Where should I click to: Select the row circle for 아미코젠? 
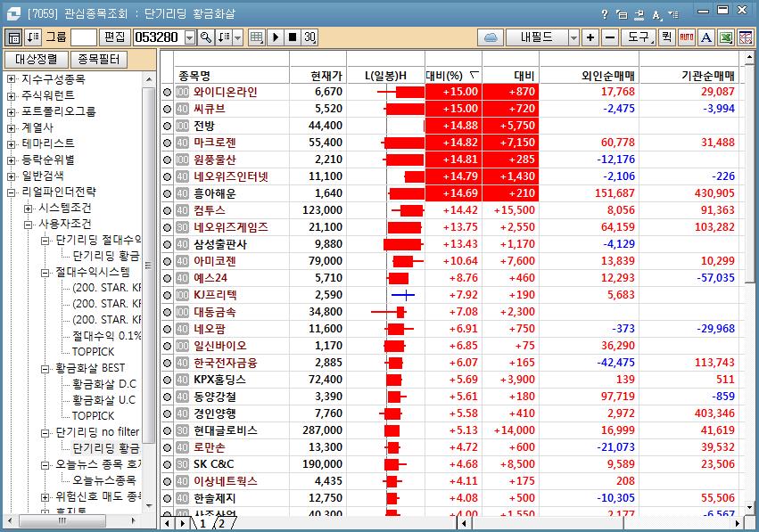168,262
